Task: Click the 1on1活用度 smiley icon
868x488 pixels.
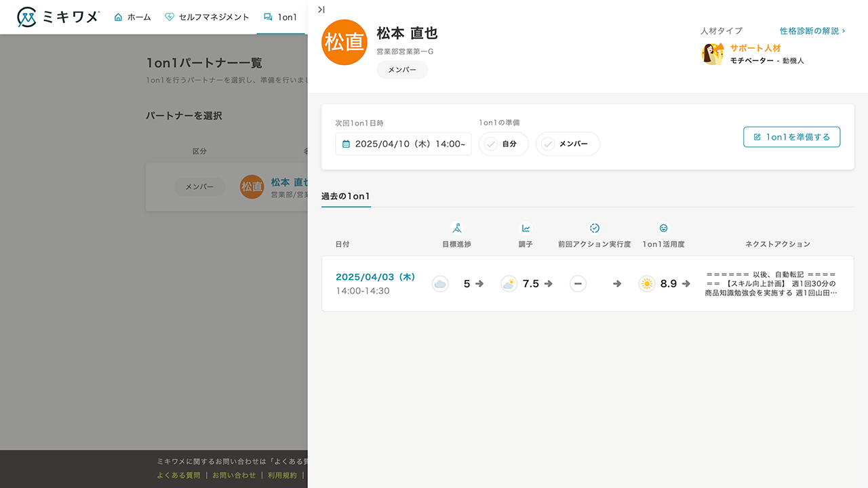Action: (663, 228)
